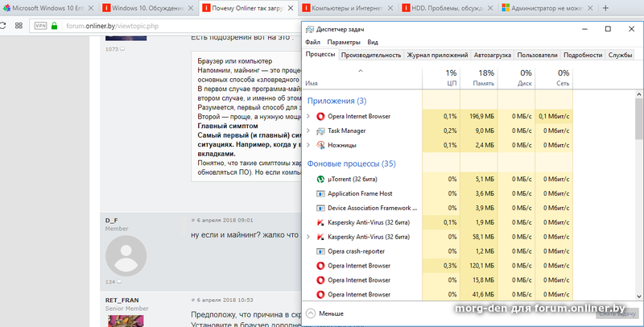
Task: Click the Device Association Framework icon
Action: (x=320, y=208)
